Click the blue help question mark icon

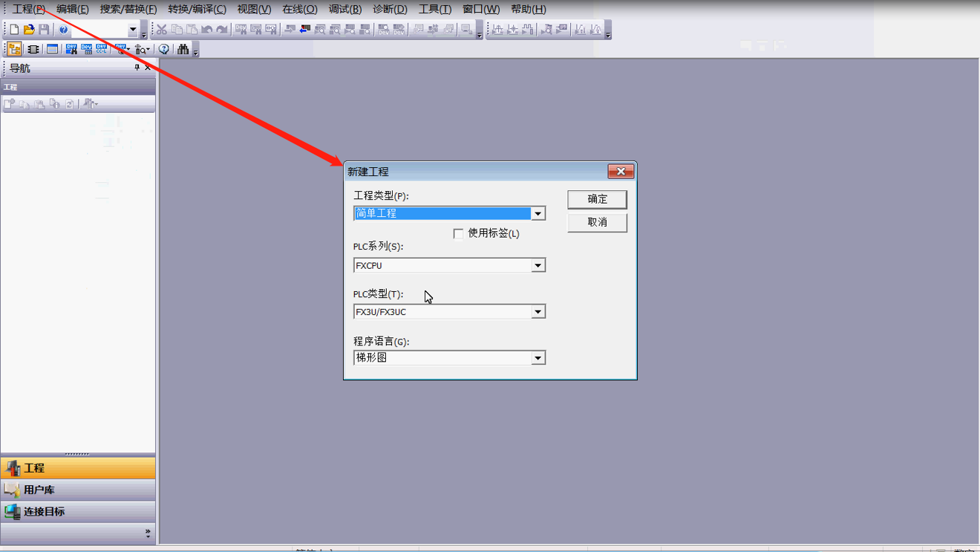(x=64, y=30)
